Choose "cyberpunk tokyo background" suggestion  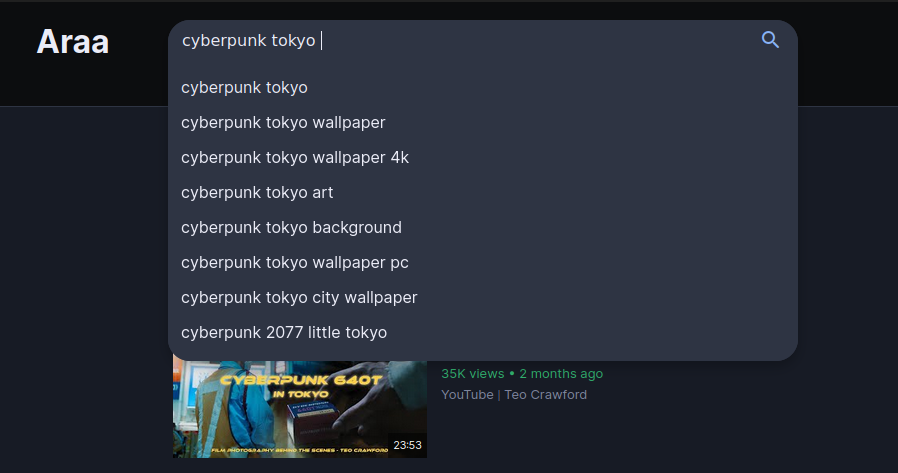tap(483, 227)
